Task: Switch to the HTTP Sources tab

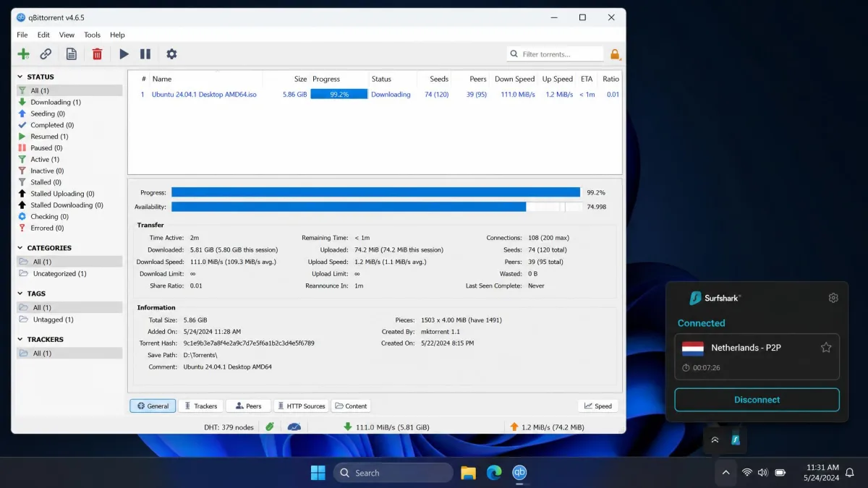Action: pos(301,406)
